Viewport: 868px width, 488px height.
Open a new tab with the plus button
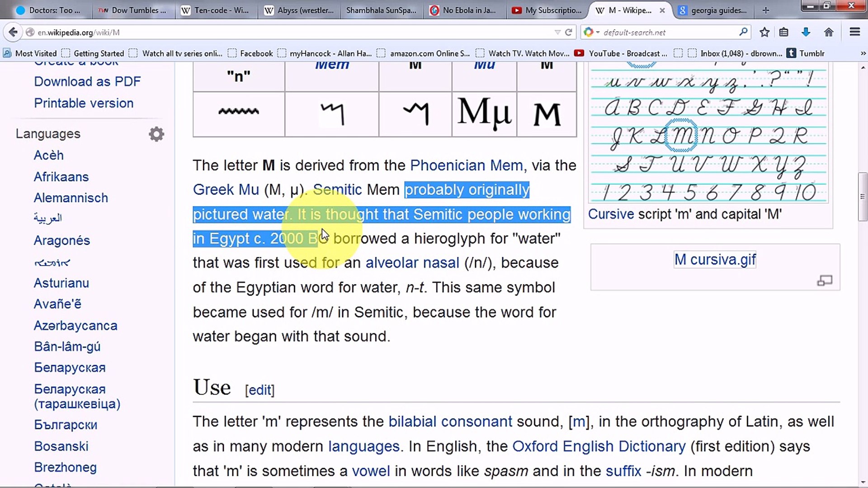766,10
